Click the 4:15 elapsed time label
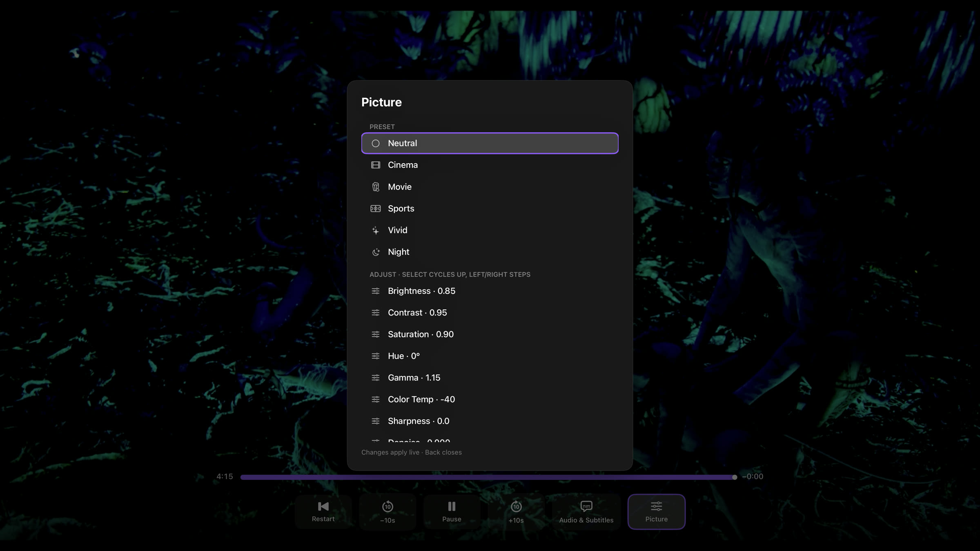The height and width of the screenshot is (551, 980). (x=225, y=477)
